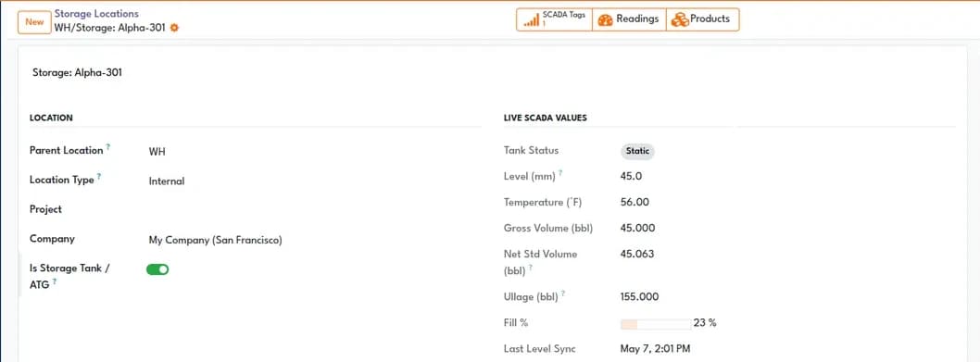The image size is (980, 362).
Task: Open the Location Type field showing Internal
Action: [x=167, y=181]
